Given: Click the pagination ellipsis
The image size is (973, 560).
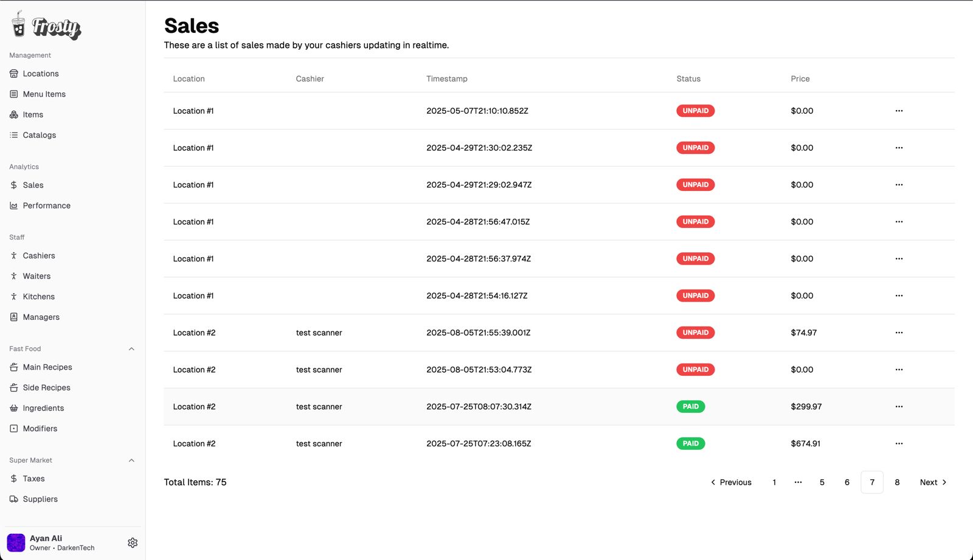Looking at the screenshot, I should point(798,482).
